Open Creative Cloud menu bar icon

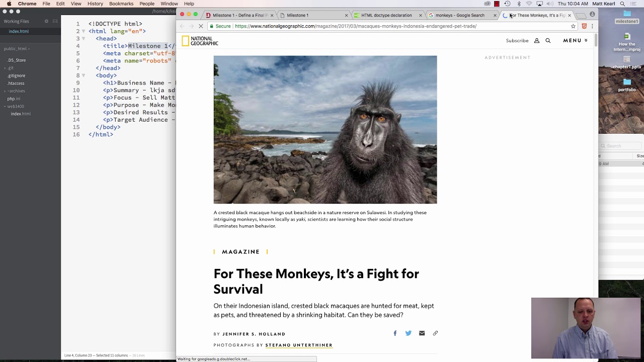pyautogui.click(x=487, y=4)
